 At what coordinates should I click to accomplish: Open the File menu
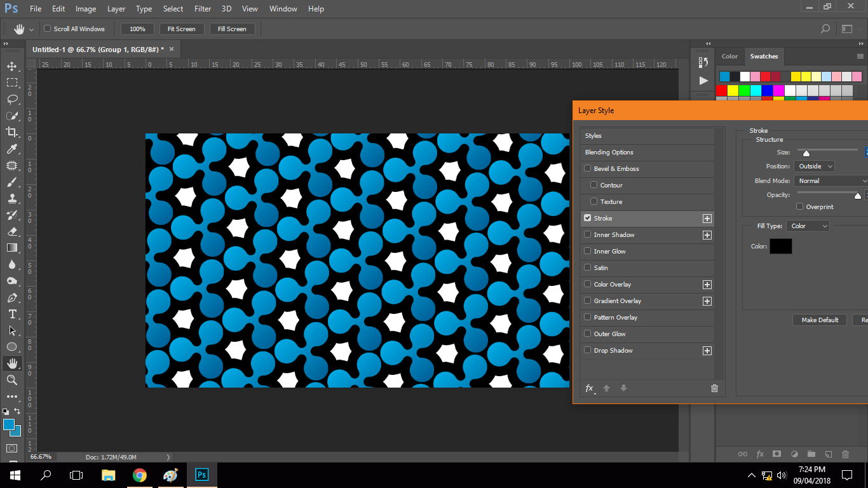click(x=36, y=9)
